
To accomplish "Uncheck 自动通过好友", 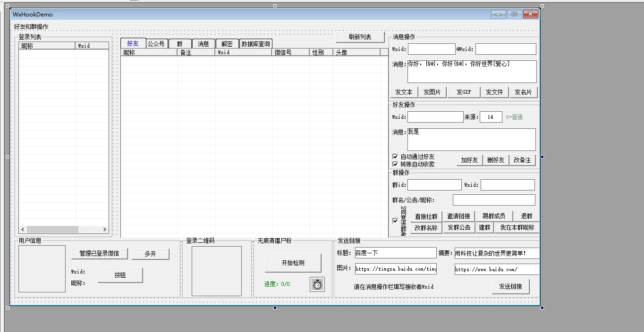I will tap(395, 156).
